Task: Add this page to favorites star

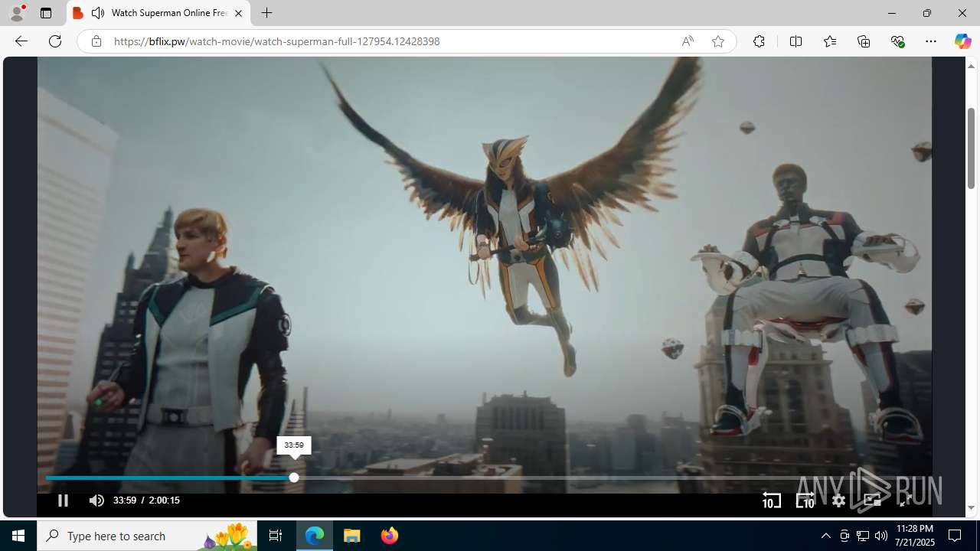Action: (x=717, y=41)
